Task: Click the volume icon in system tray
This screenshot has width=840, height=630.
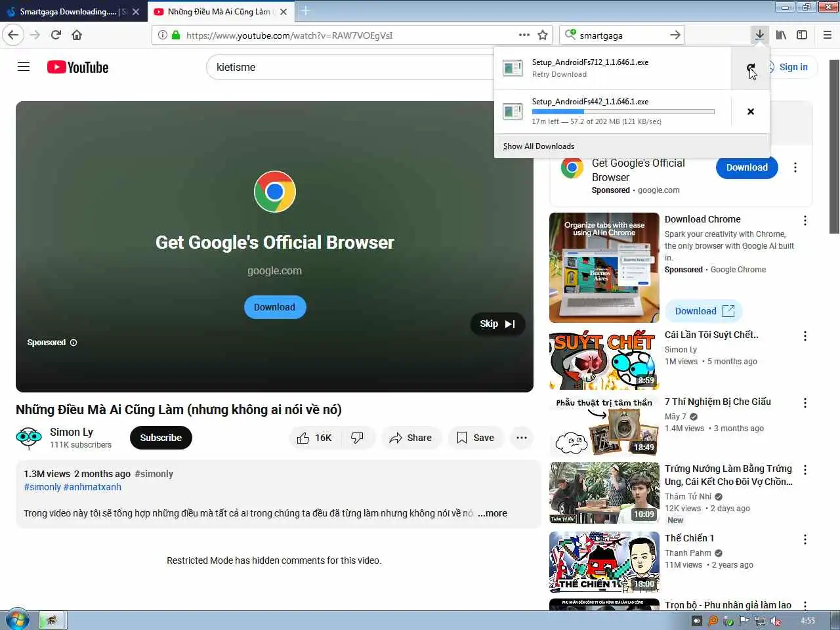Action: point(776,621)
